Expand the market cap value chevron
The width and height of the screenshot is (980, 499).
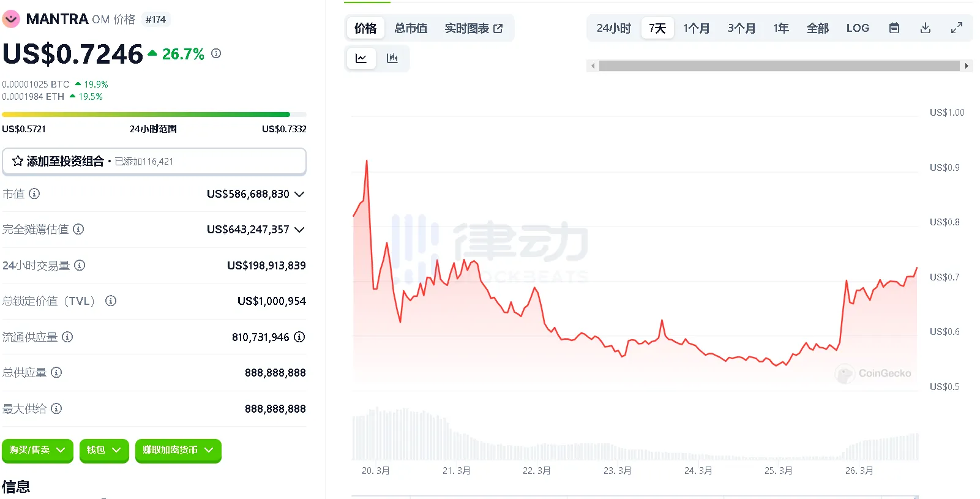(x=299, y=194)
